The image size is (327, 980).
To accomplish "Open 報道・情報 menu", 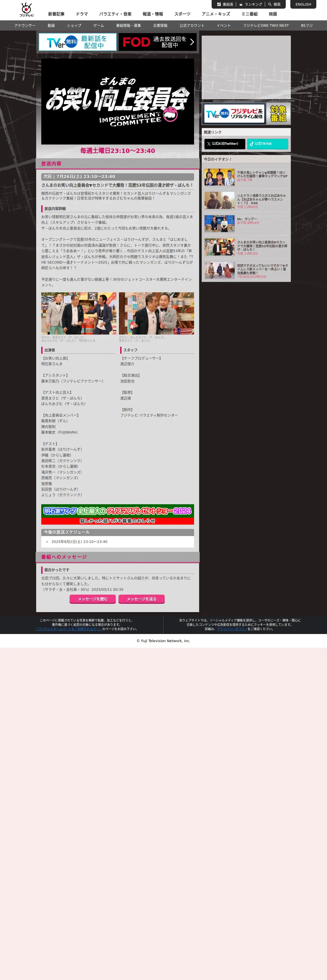I will pyautogui.click(x=153, y=14).
